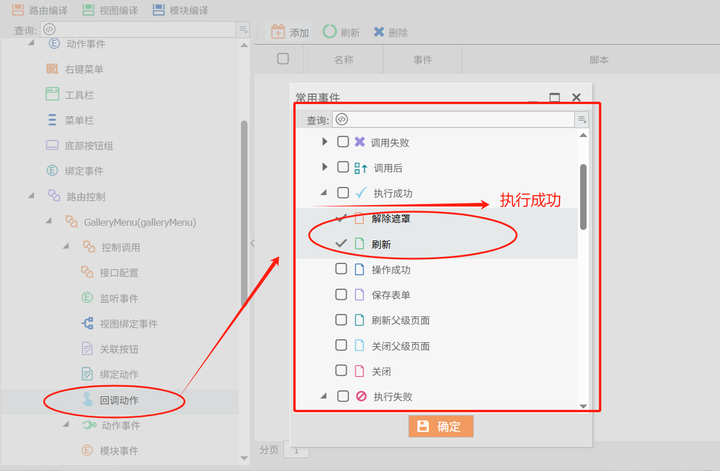
Task: Check the 关闭 checkbox
Action: (x=341, y=370)
